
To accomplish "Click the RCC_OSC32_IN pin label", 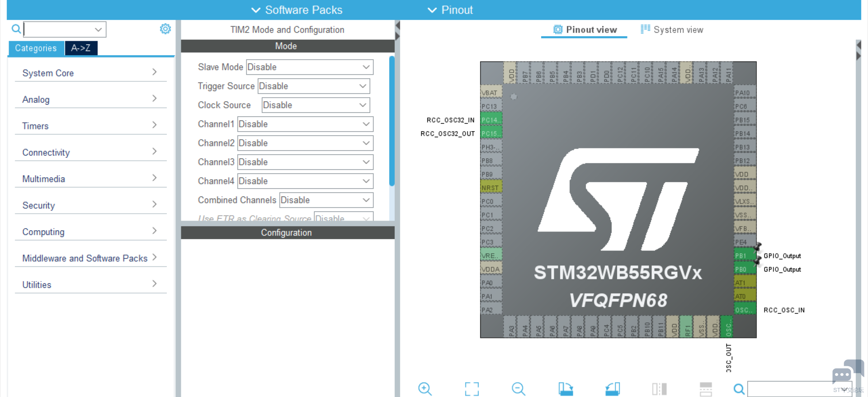I will point(450,120).
